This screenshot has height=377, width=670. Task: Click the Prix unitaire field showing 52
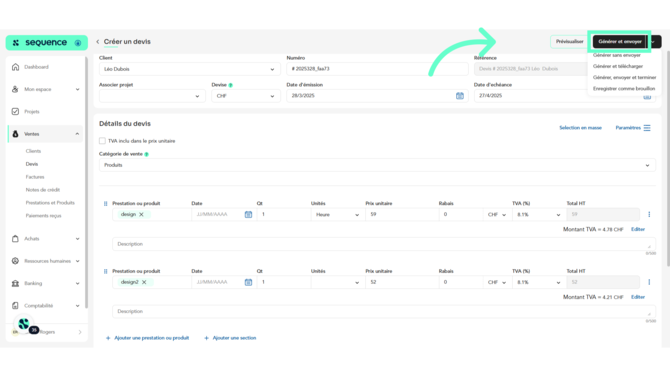tap(402, 282)
